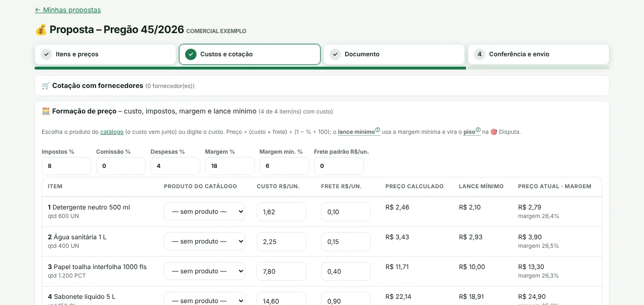Click calculated price R$ 3,43

click(x=397, y=237)
